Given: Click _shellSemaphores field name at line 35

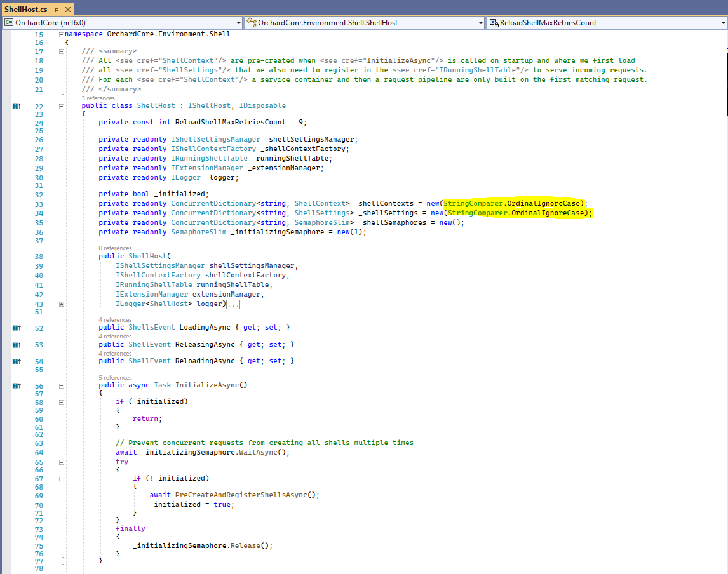Looking at the screenshot, I should pyautogui.click(x=393, y=222).
